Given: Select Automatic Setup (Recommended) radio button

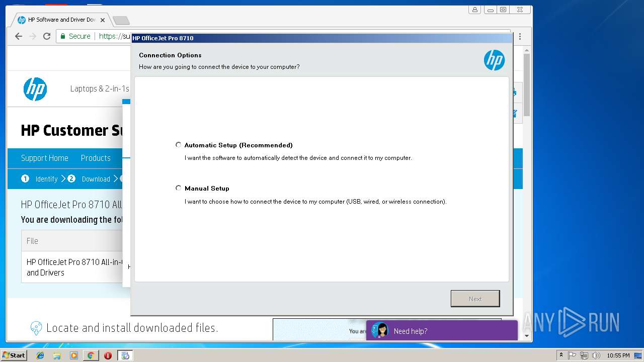Looking at the screenshot, I should pos(178,145).
